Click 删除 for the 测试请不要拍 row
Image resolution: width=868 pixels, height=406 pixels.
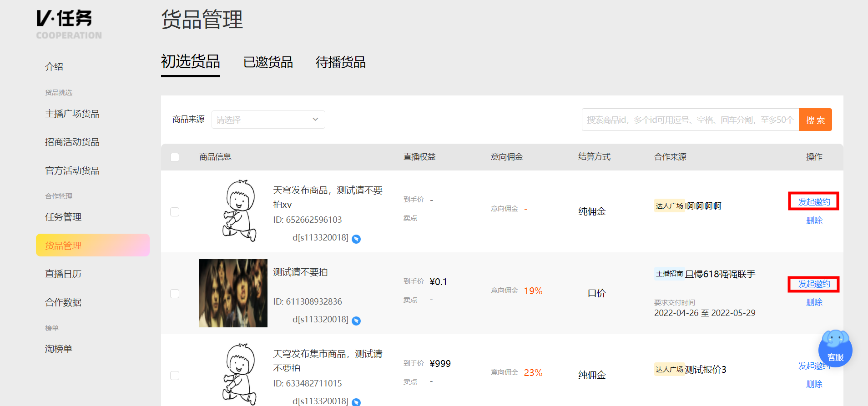point(814,302)
